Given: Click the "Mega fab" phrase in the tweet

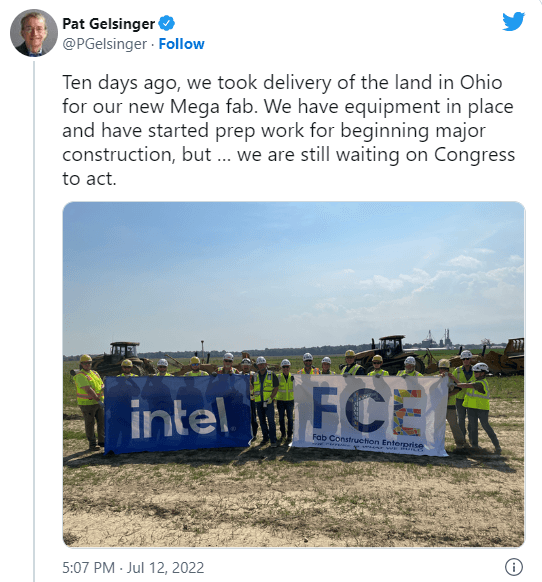Looking at the screenshot, I should [x=214, y=107].
